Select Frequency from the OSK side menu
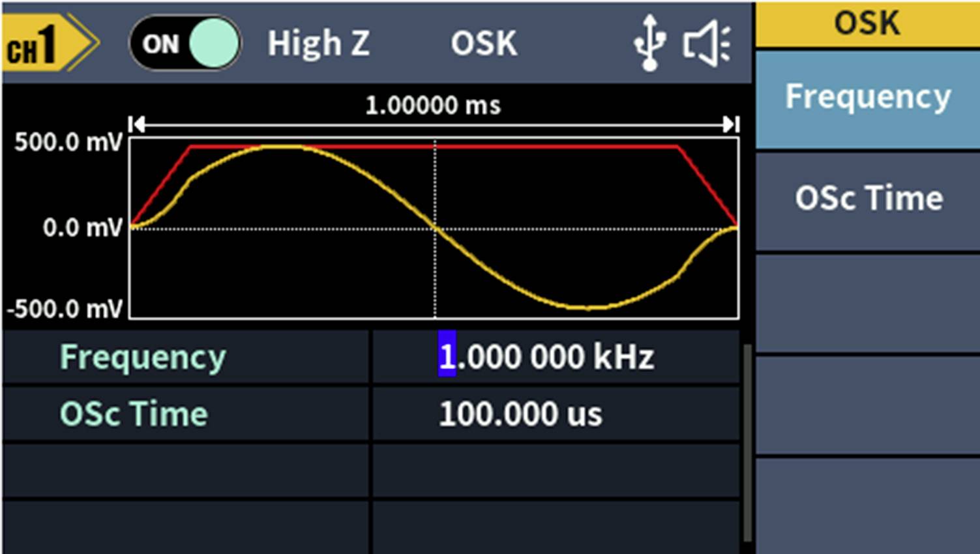This screenshot has width=980, height=554. point(868,96)
